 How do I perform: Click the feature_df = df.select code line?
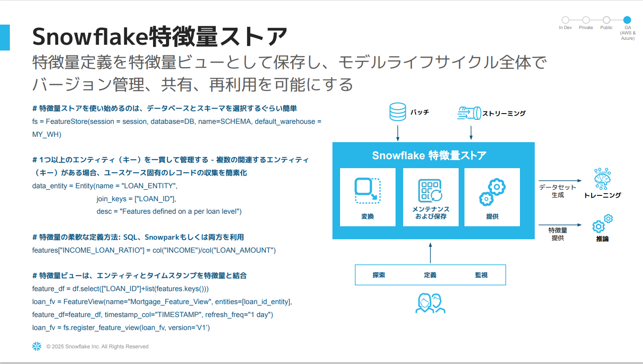click(x=120, y=289)
